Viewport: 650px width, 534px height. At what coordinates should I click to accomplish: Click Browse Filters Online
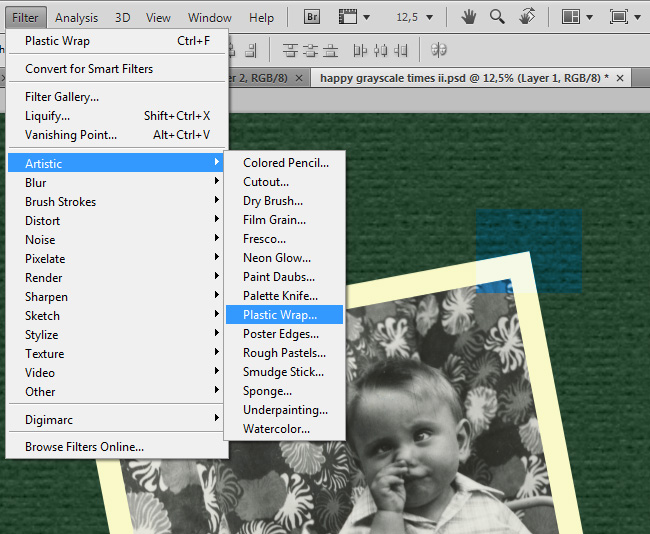pyautogui.click(x=84, y=447)
